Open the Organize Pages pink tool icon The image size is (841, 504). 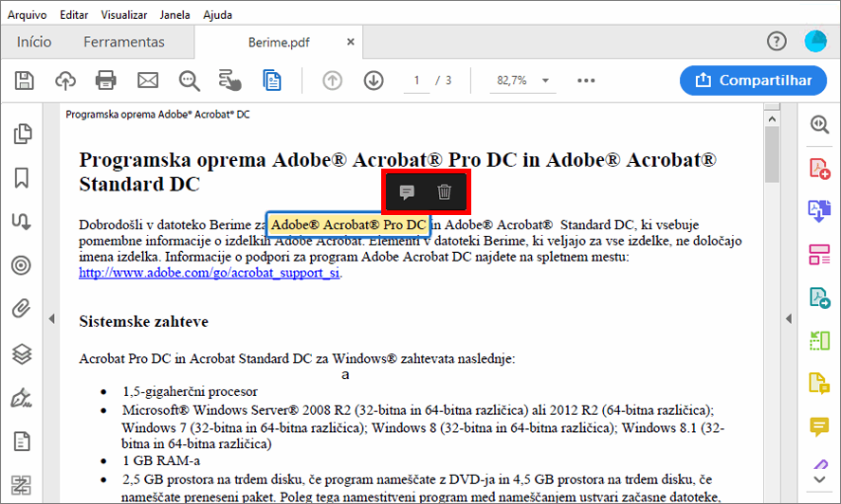click(819, 255)
